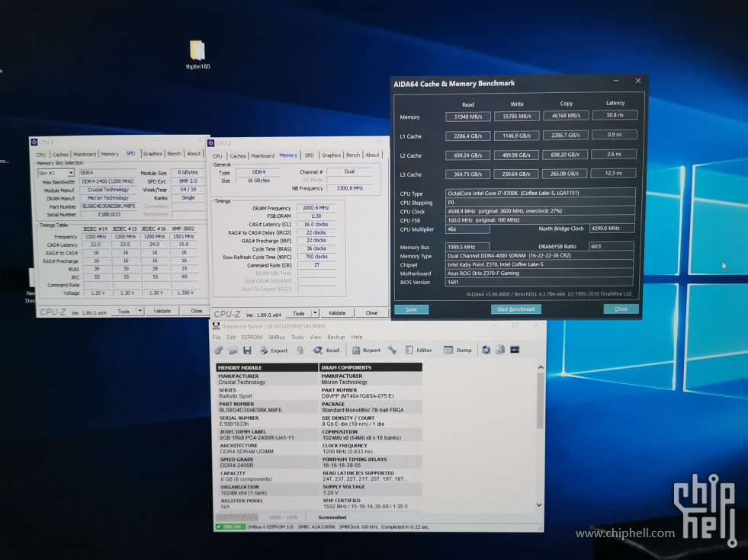Switch to Bench tab in CPU-Z Memory window
Screen dimensions: 748x560
click(353, 155)
